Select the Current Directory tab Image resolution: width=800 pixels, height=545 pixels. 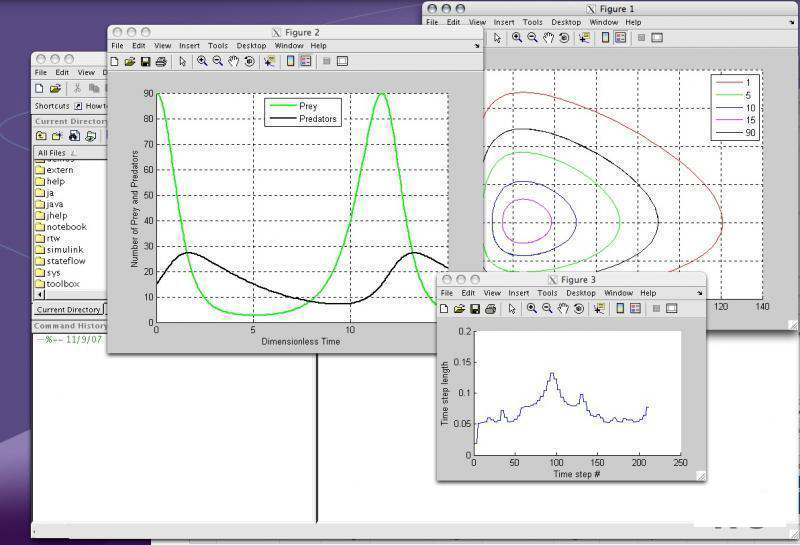click(x=68, y=310)
